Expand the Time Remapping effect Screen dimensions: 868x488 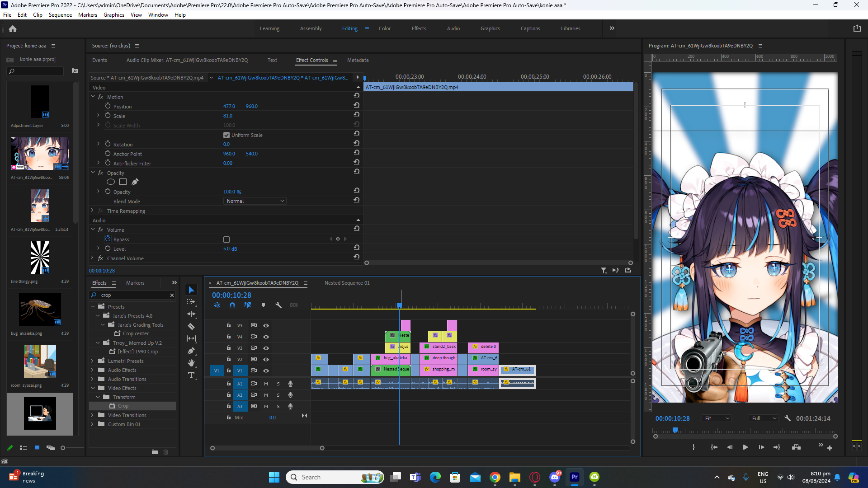(x=93, y=211)
